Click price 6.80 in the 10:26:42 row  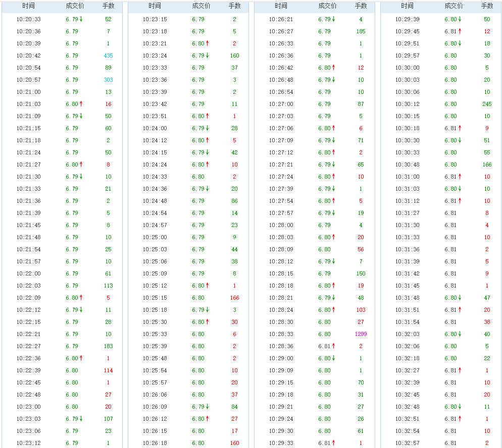pos(324,68)
